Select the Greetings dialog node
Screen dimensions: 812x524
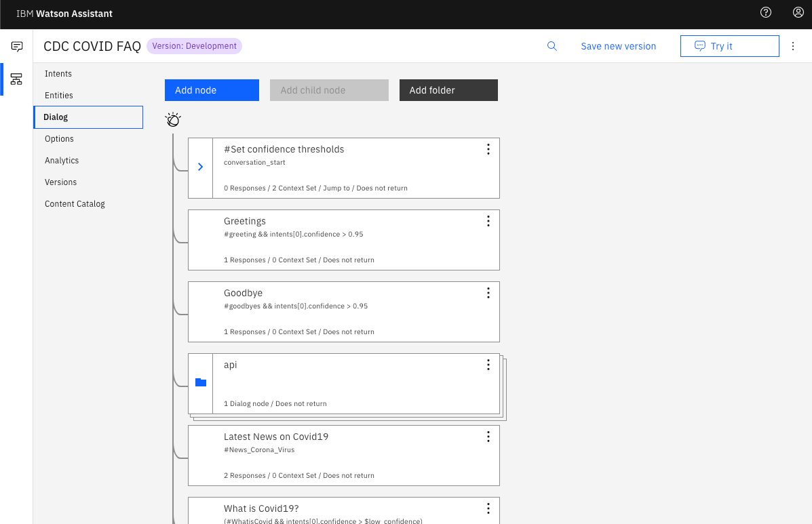coord(344,240)
